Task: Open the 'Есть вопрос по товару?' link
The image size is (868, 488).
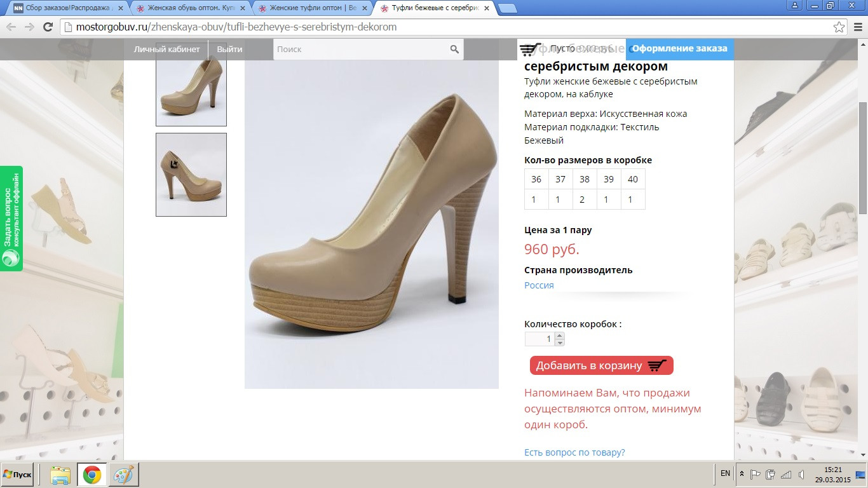Action: pos(574,452)
